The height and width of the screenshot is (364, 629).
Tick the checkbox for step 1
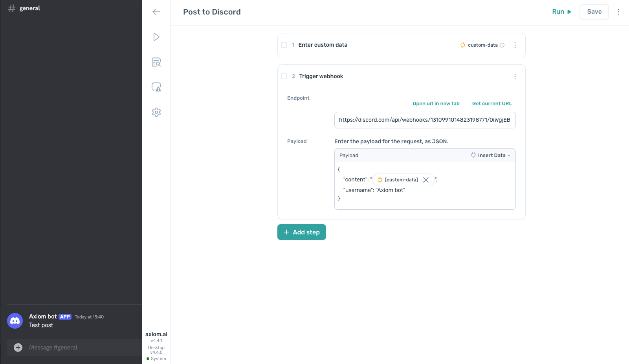point(284,45)
